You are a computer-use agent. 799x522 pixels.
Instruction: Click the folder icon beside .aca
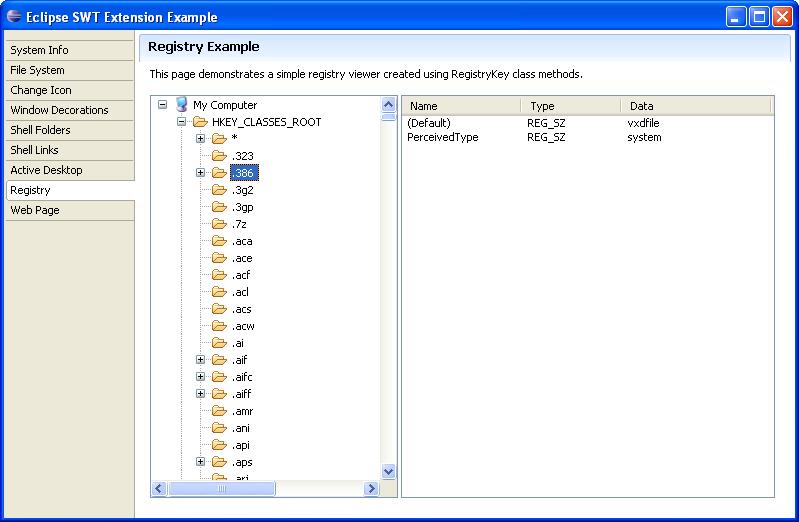pyautogui.click(x=219, y=241)
